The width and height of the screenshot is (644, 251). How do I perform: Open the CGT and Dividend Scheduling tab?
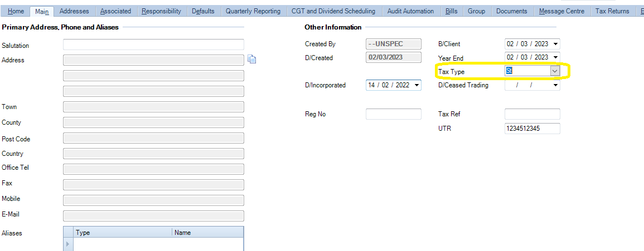tap(333, 11)
